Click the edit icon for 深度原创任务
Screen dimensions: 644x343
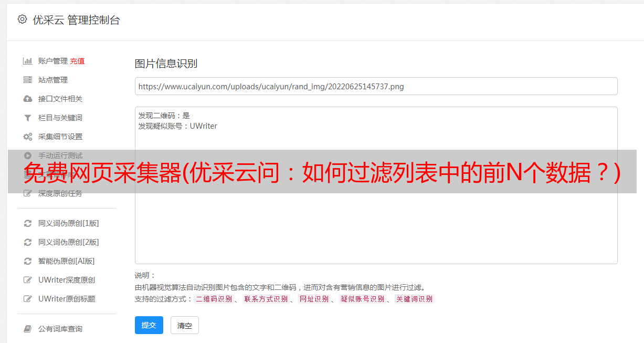[28, 193]
